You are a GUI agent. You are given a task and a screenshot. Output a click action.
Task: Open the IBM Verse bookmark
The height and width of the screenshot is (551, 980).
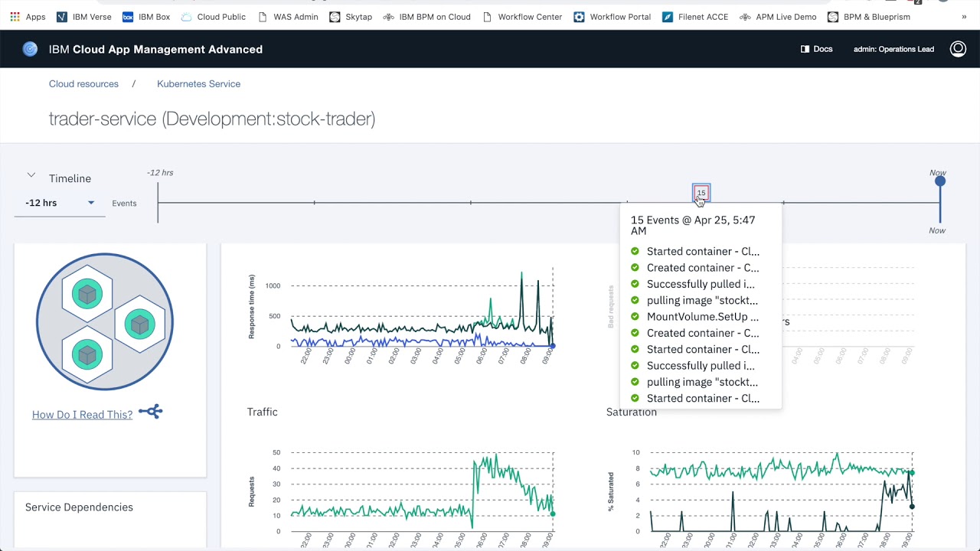coord(84,17)
